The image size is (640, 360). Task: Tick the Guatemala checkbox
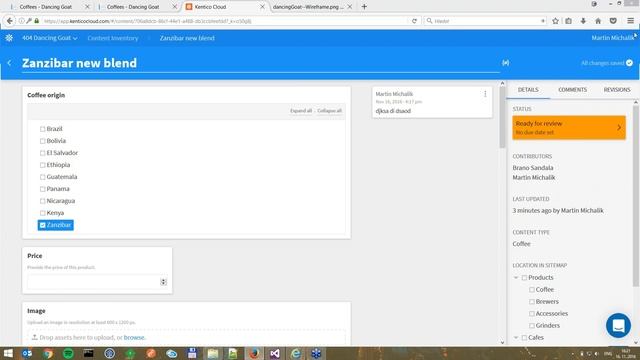[42, 177]
